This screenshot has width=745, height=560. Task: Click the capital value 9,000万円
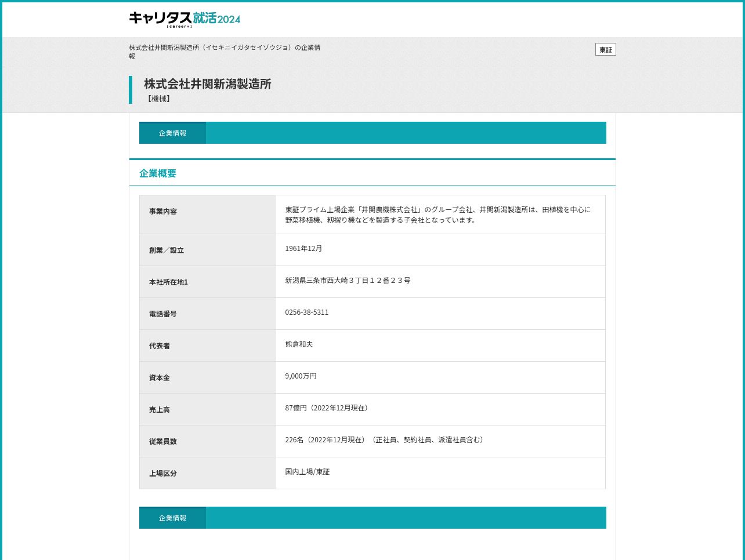tap(301, 376)
